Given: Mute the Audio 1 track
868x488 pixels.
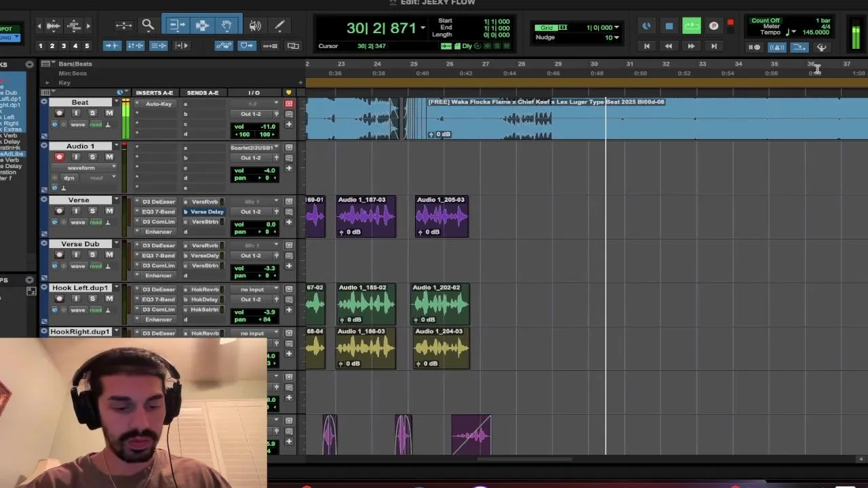Looking at the screenshot, I should (109, 157).
